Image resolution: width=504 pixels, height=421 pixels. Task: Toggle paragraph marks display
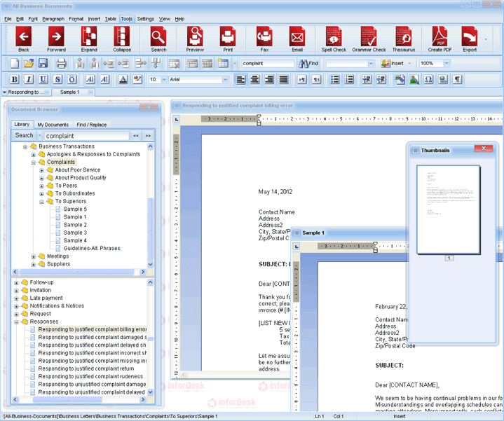[x=458, y=79]
